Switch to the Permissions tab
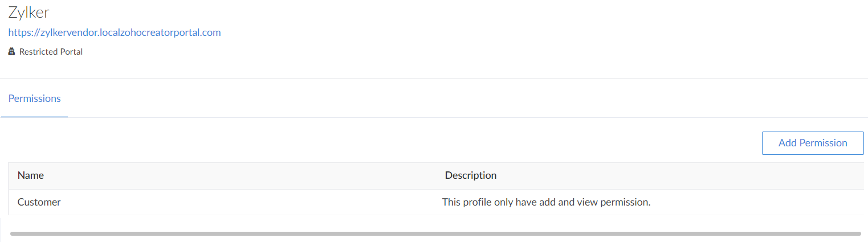This screenshot has width=868, height=242. pyautogui.click(x=35, y=99)
